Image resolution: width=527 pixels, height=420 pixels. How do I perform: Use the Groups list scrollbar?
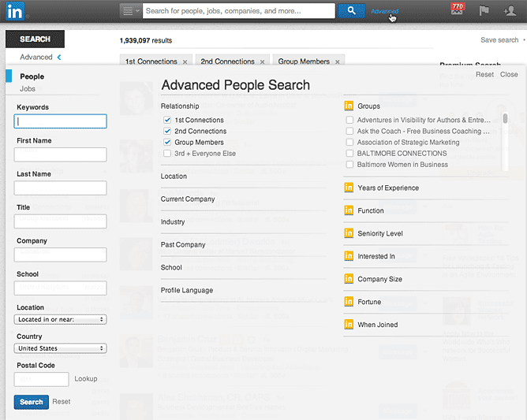click(x=505, y=118)
